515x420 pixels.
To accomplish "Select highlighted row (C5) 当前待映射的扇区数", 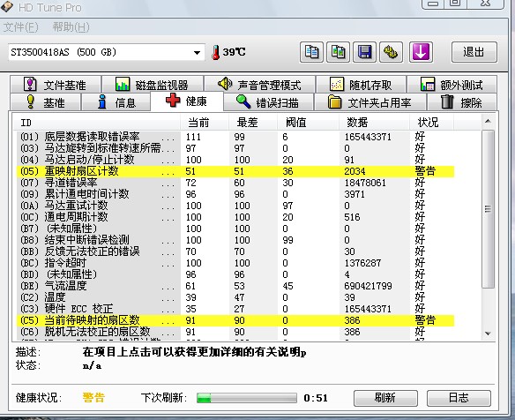I will coord(235,320).
